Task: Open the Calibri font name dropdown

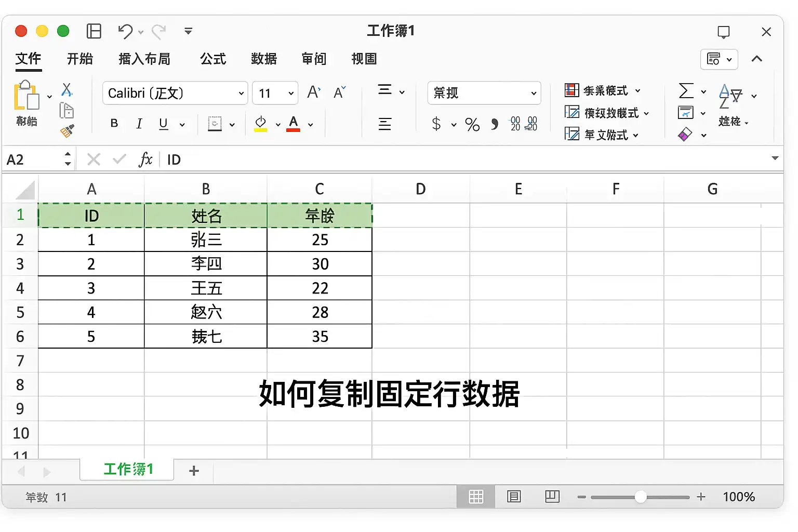Action: coord(175,93)
